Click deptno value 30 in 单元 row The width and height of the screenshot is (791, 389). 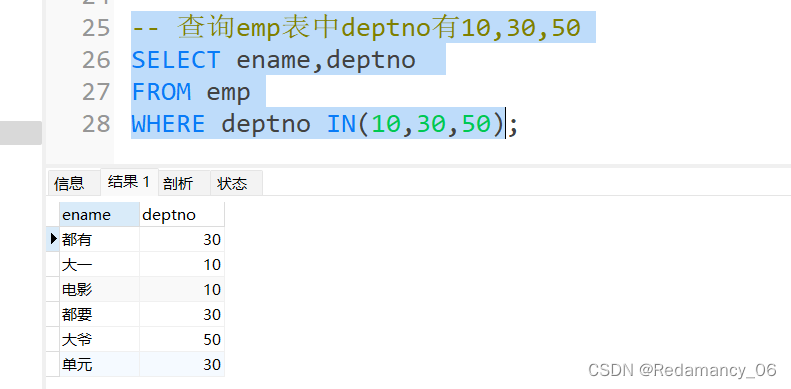(182, 364)
